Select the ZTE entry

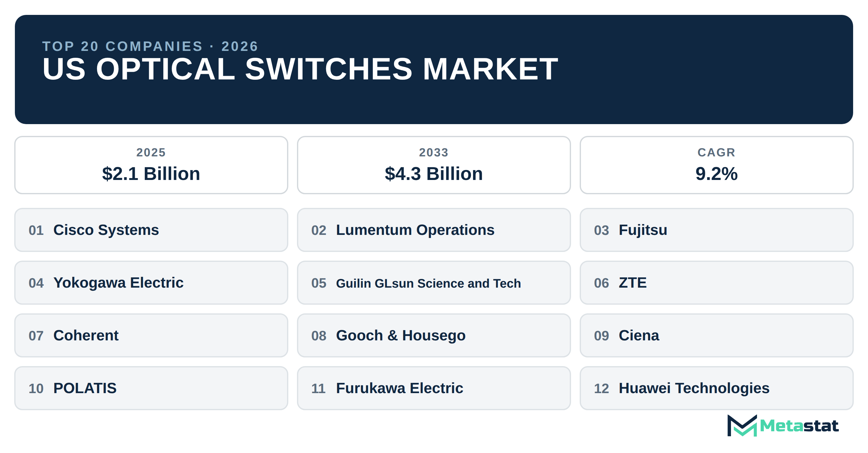(x=716, y=283)
